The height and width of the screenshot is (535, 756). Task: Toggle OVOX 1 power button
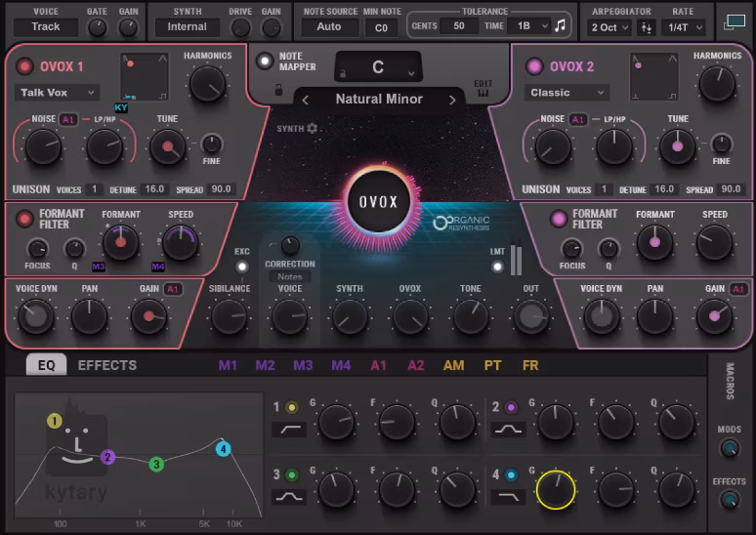24,66
